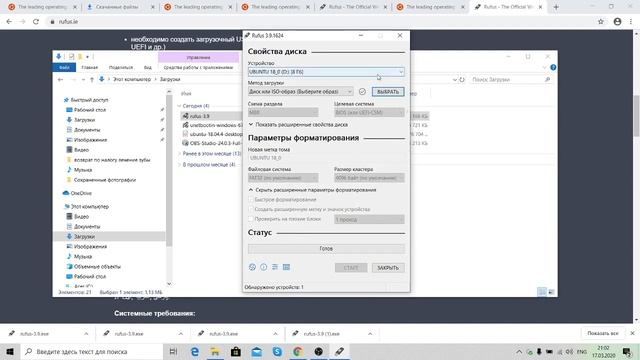Image resolution: width=640 pixels, height=360 pixels.
Task: Click the Готов status progress bar
Action: [326, 249]
